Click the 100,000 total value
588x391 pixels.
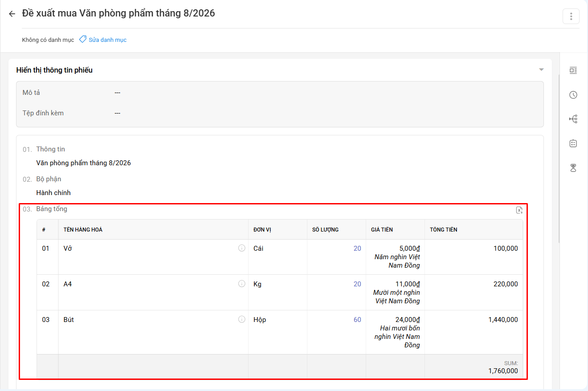click(x=506, y=248)
